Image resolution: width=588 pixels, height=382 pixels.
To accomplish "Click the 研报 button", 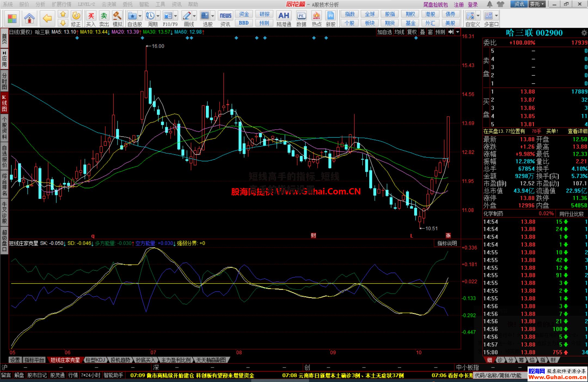I will [264, 14].
